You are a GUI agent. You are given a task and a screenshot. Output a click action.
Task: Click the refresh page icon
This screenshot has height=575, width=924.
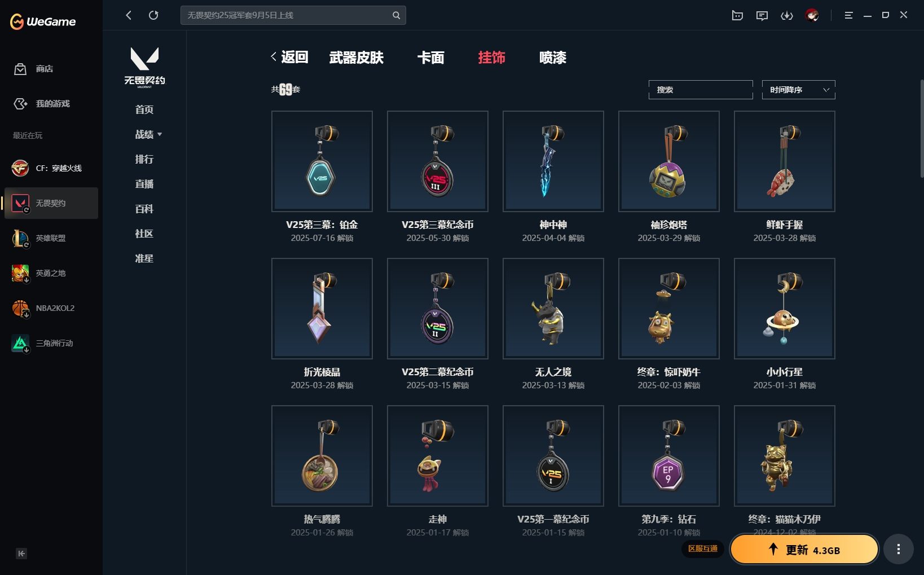[x=153, y=15]
